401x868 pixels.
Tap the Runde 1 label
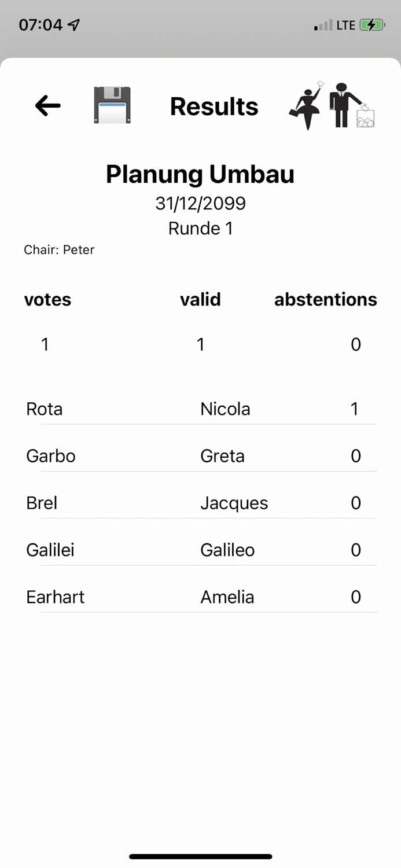pos(200,228)
